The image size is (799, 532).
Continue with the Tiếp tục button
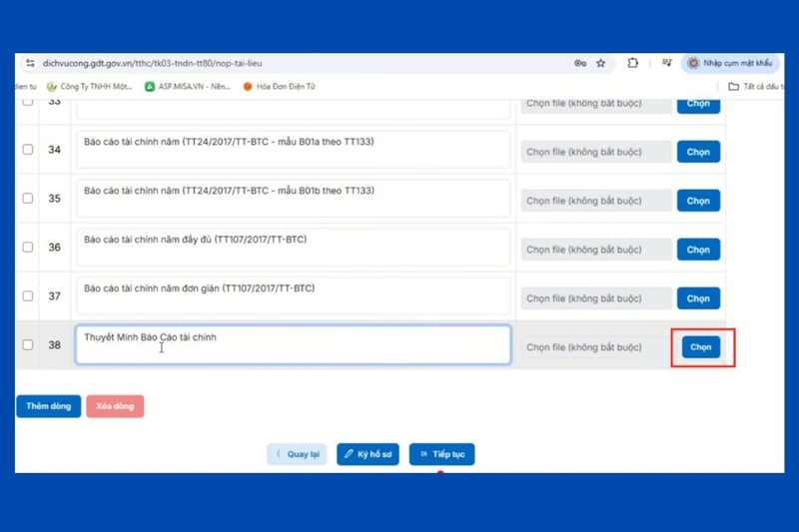(x=441, y=454)
